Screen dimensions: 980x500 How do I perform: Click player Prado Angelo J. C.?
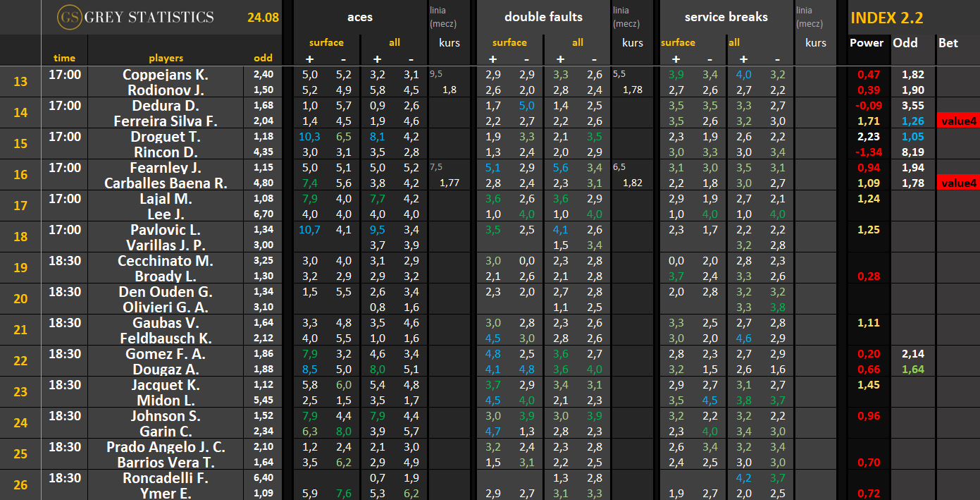166,447
